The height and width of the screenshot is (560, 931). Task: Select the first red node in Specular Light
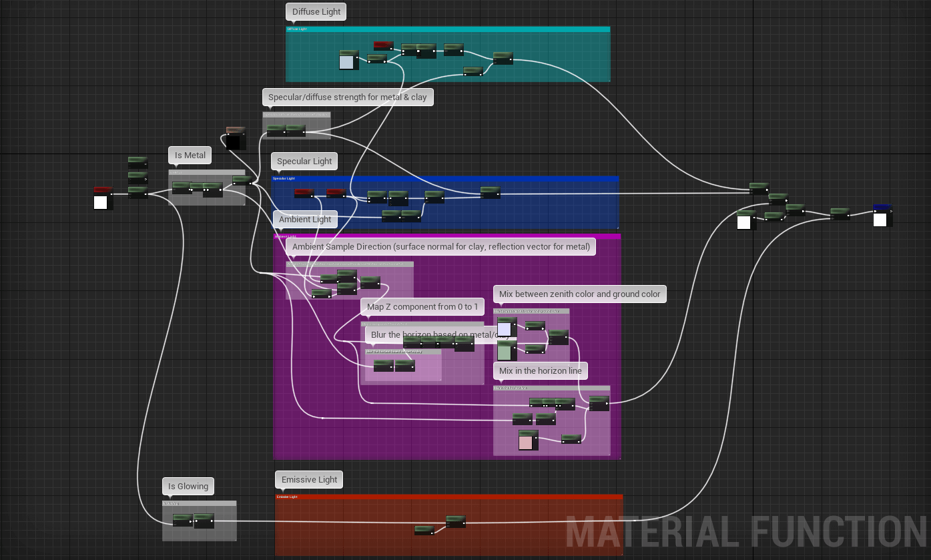304,194
